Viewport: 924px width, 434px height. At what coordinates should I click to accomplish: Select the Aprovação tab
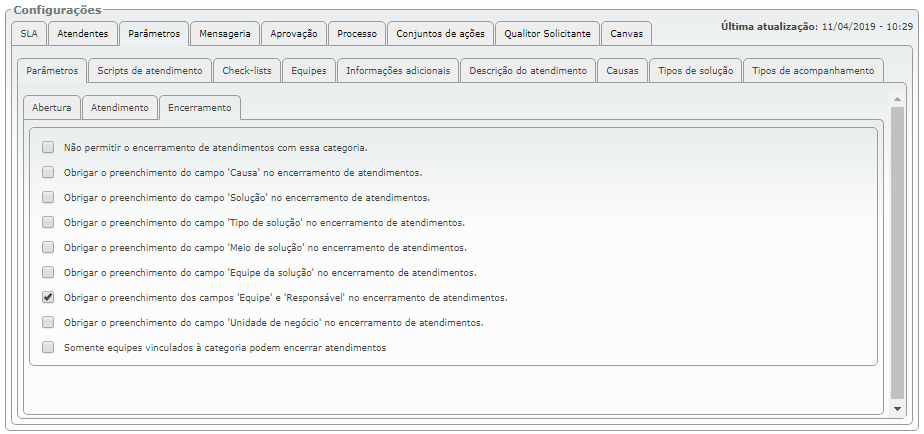pyautogui.click(x=294, y=34)
